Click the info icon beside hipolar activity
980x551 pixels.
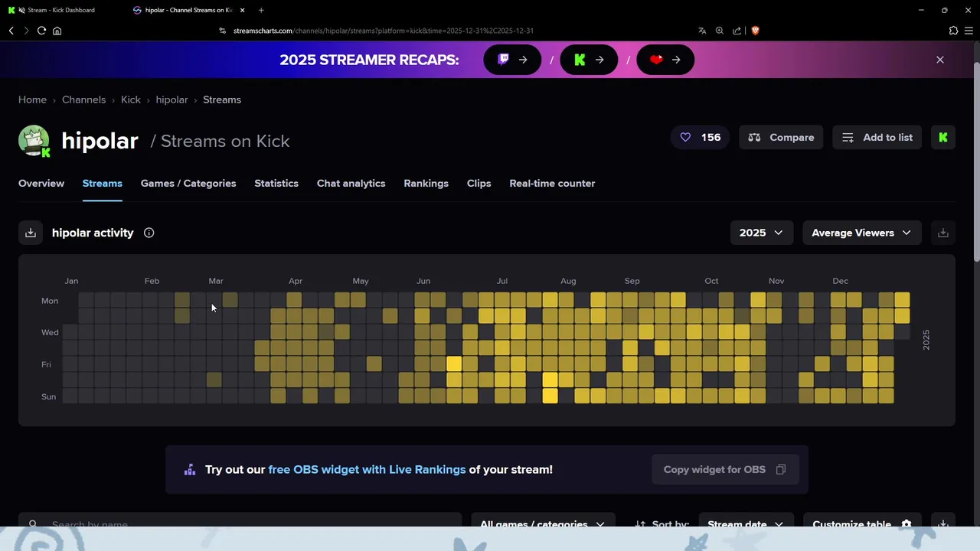149,233
